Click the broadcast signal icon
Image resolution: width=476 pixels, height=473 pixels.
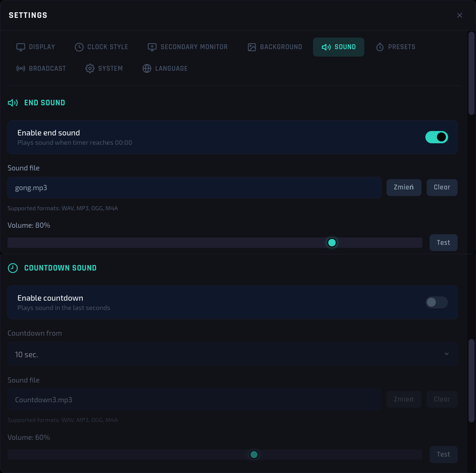[x=21, y=68]
